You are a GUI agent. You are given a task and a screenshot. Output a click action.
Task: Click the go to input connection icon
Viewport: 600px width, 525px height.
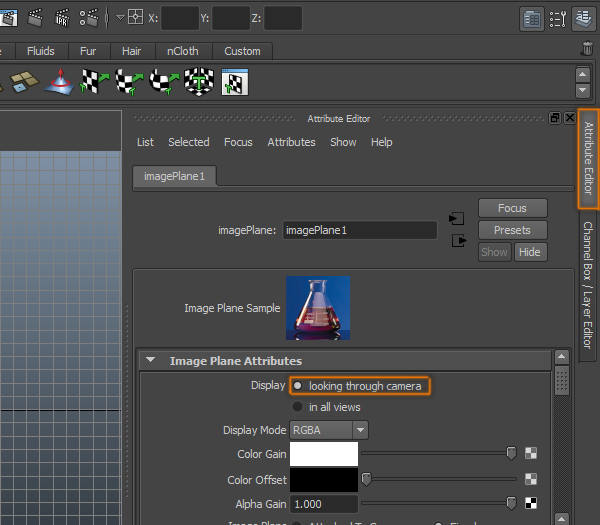(x=456, y=218)
